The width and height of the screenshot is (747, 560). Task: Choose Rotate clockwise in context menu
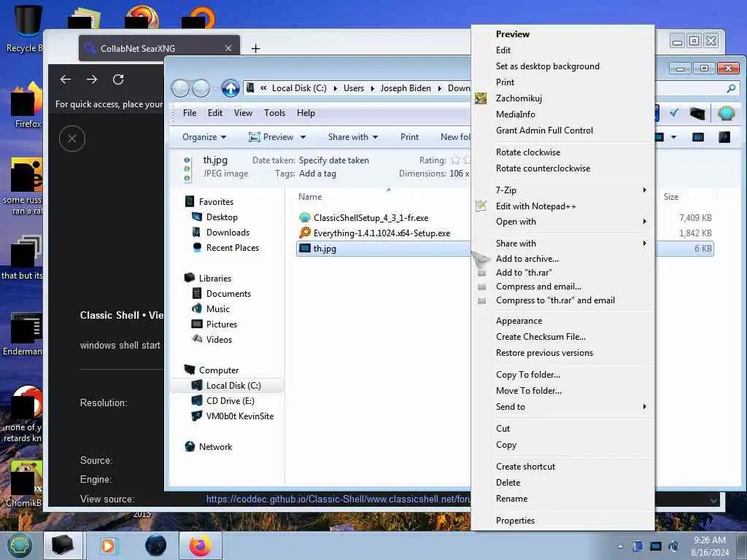coord(528,152)
